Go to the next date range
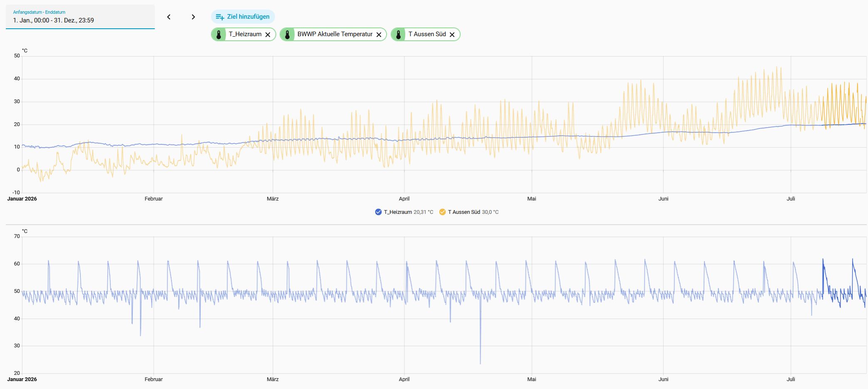 click(193, 17)
